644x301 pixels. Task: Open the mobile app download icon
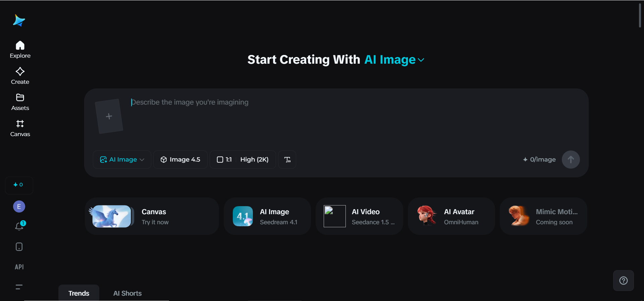coord(19,247)
